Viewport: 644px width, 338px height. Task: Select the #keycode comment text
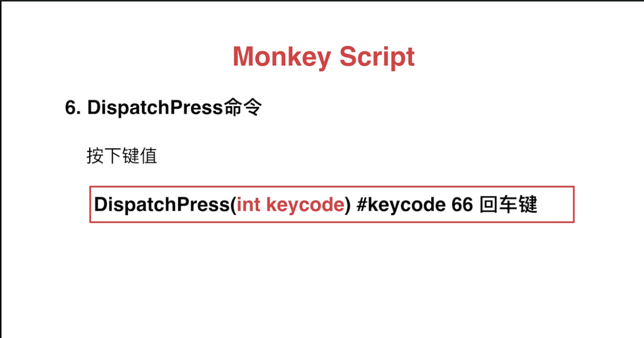(400, 205)
